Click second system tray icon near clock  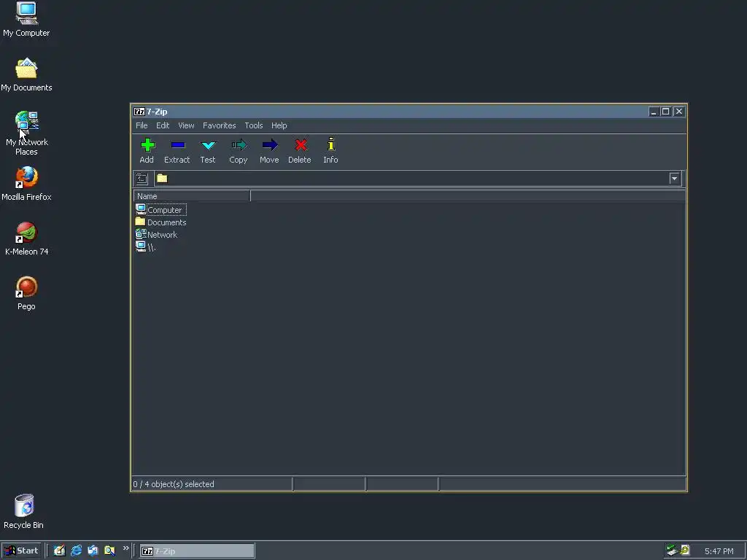[x=685, y=551]
